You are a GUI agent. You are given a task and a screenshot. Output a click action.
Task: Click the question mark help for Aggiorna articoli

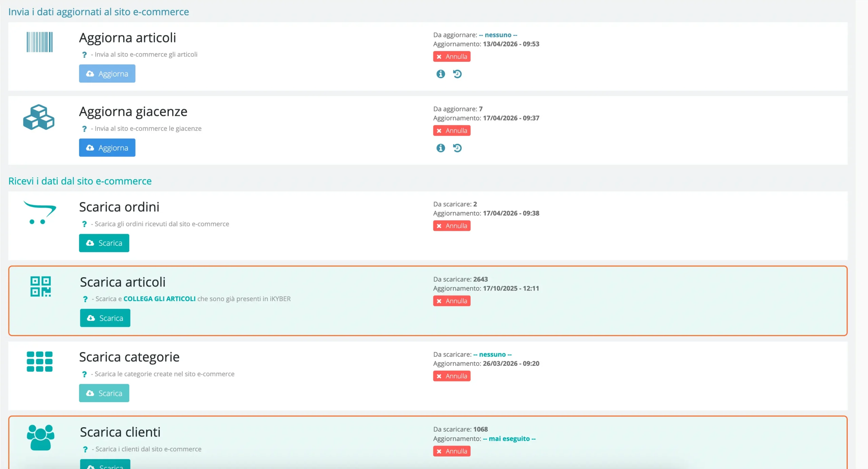84,55
